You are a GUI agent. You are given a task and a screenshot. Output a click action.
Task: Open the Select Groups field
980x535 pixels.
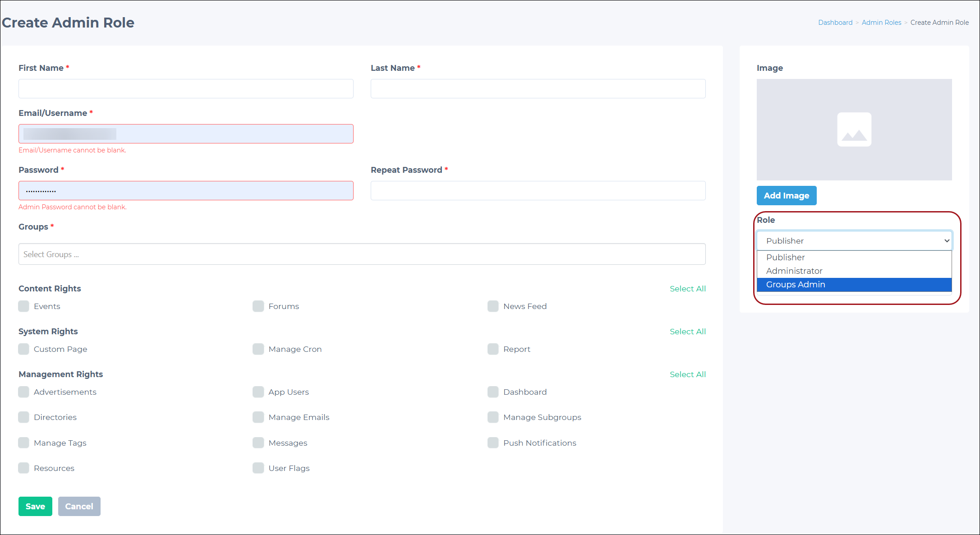pyautogui.click(x=362, y=254)
